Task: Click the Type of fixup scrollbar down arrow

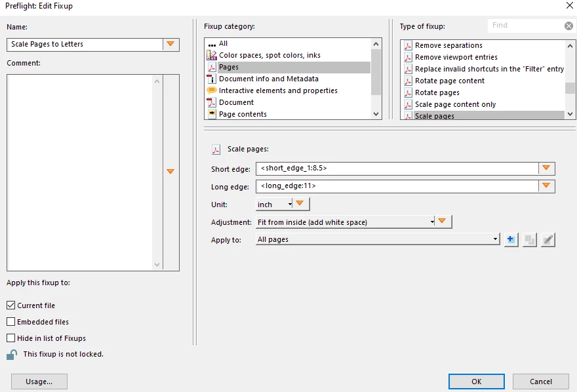Action: [570, 114]
